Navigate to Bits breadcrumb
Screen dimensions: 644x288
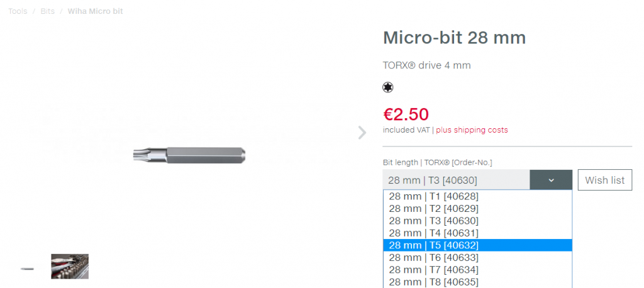[48, 11]
